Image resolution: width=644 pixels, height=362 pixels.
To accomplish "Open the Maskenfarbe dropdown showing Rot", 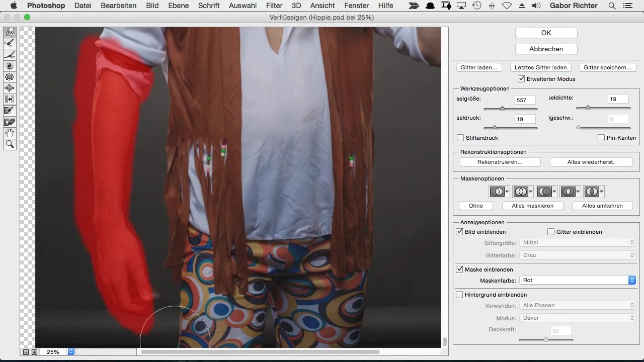I will pyautogui.click(x=577, y=280).
